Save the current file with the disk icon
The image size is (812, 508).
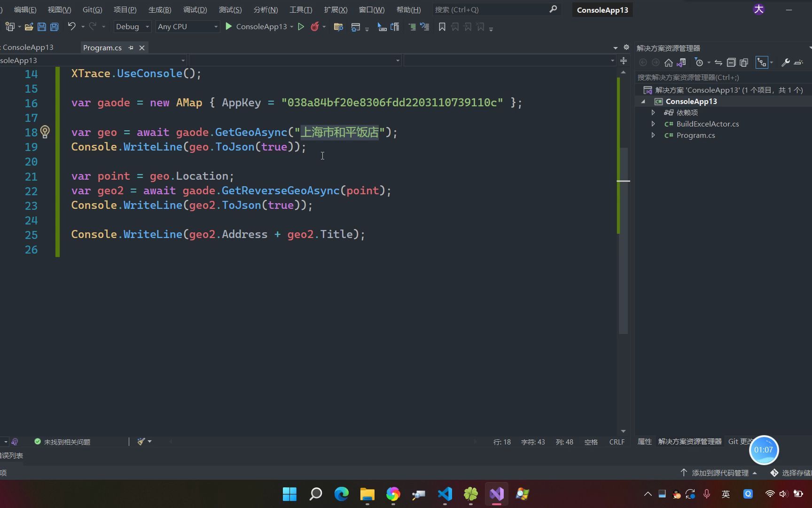[x=42, y=27]
